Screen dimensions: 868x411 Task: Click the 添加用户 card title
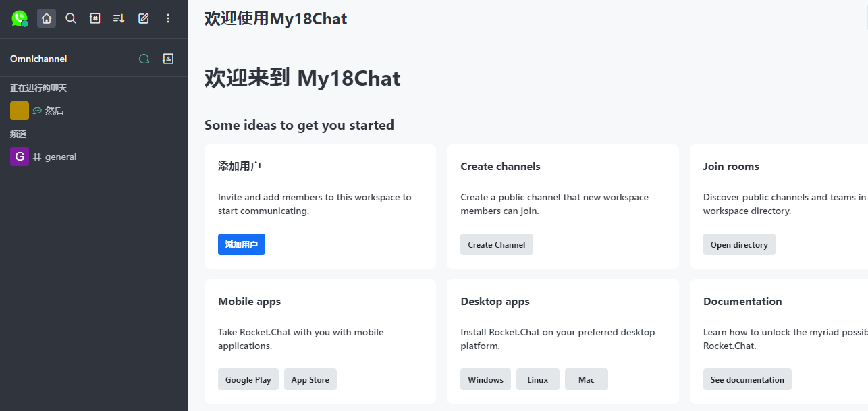tap(240, 166)
